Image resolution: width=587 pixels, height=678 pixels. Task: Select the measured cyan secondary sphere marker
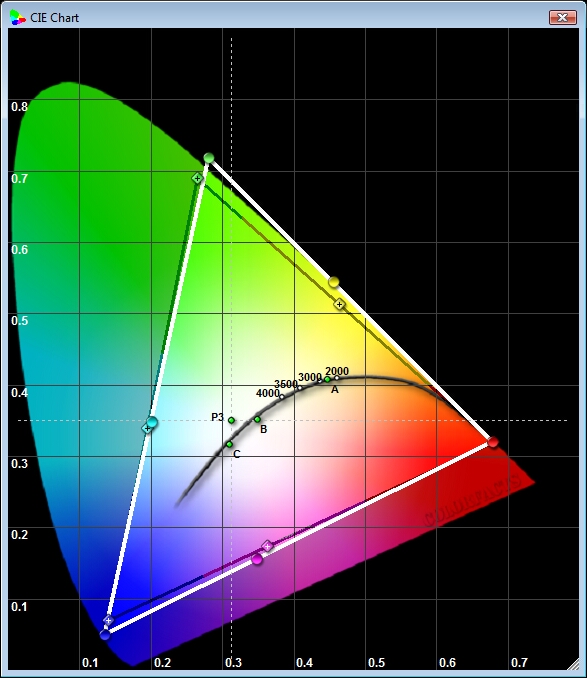pyautogui.click(x=152, y=422)
